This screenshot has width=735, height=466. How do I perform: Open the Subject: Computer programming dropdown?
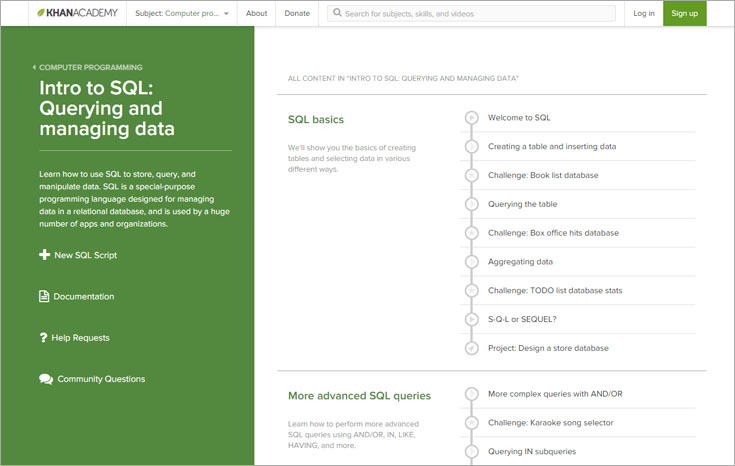(x=182, y=13)
